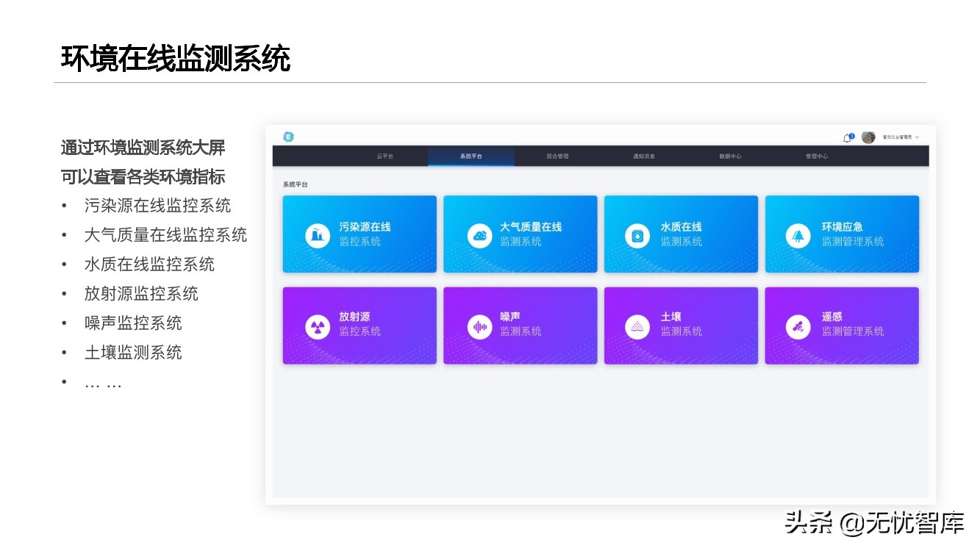Click the 环境应急 alarm icon
Image resolution: width=980 pixels, height=551 pixels.
[x=798, y=235]
